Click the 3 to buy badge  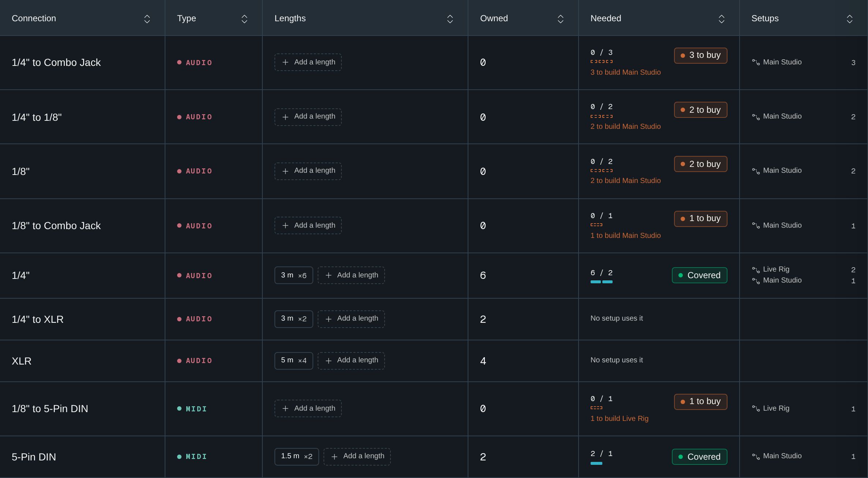click(700, 55)
